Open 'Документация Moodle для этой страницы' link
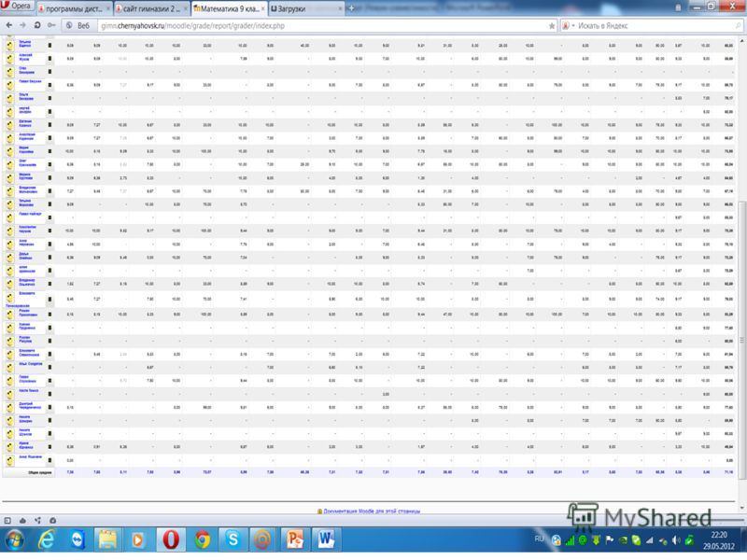This screenshot has width=747, height=560. click(372, 511)
